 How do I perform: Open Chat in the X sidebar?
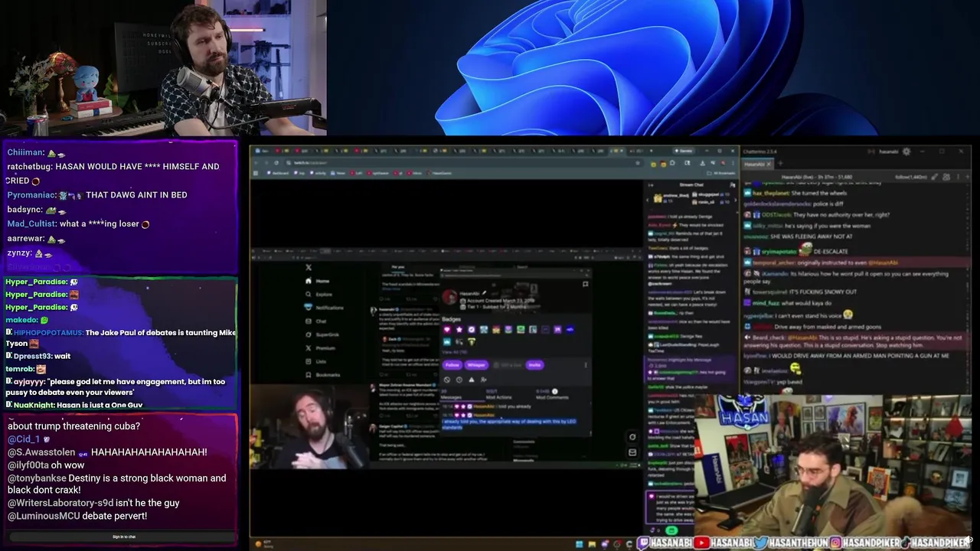pos(316,321)
